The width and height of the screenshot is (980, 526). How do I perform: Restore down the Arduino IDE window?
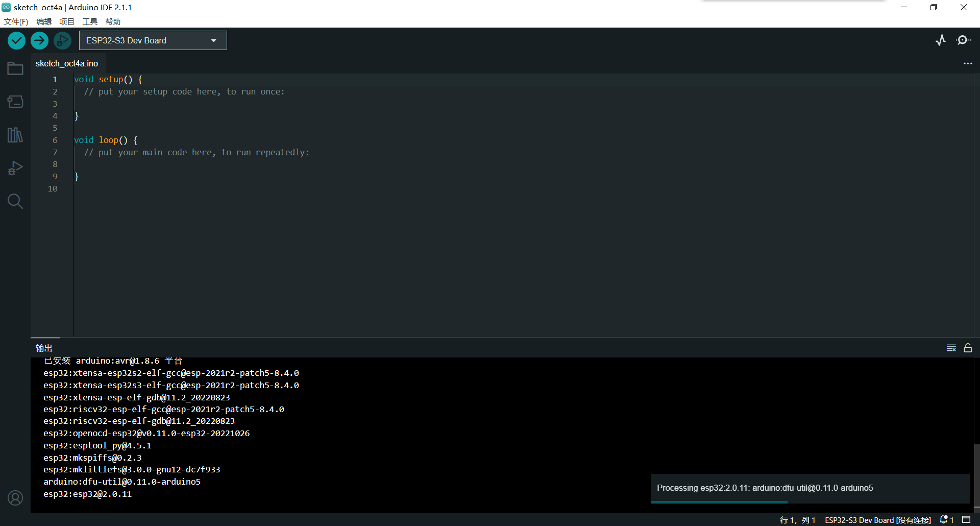click(934, 7)
